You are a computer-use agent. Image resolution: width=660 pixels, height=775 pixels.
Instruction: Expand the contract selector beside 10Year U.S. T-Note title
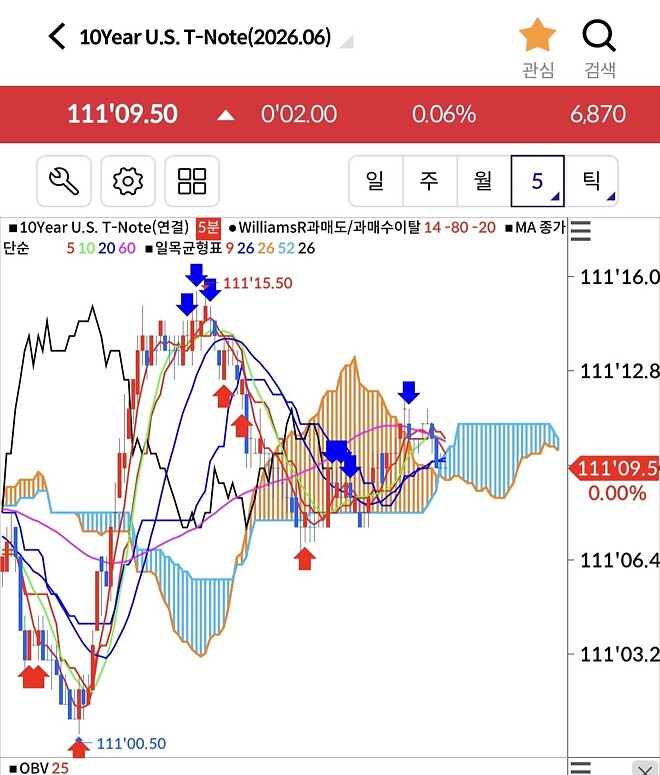point(347,42)
